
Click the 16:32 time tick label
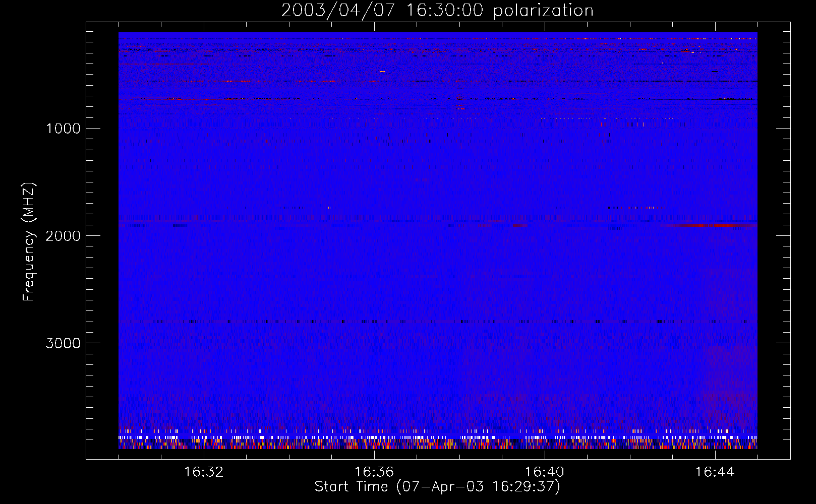204,472
